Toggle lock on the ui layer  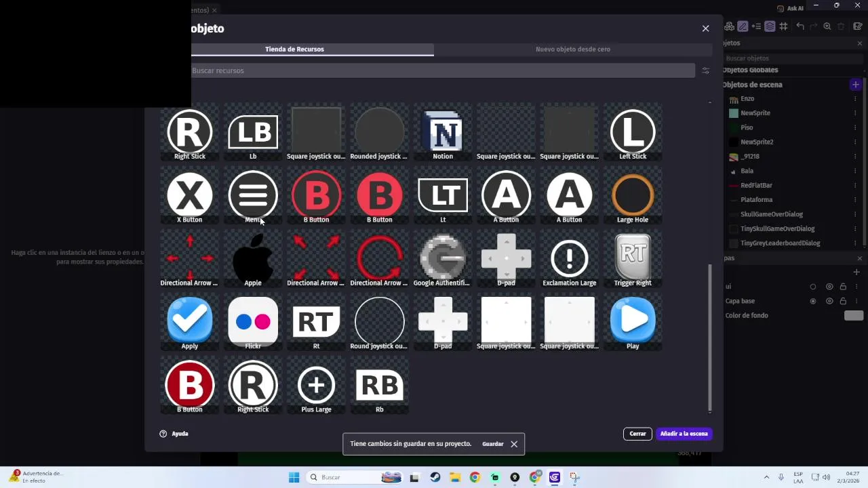click(843, 287)
